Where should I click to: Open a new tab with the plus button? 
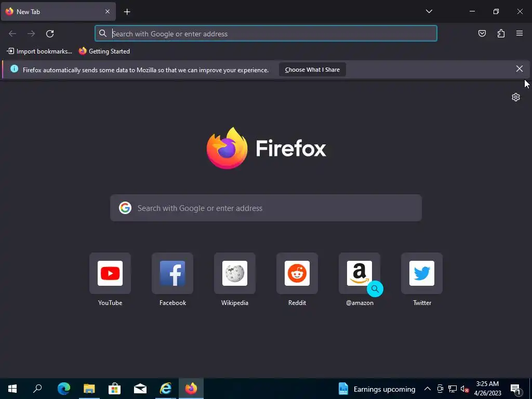click(x=127, y=12)
